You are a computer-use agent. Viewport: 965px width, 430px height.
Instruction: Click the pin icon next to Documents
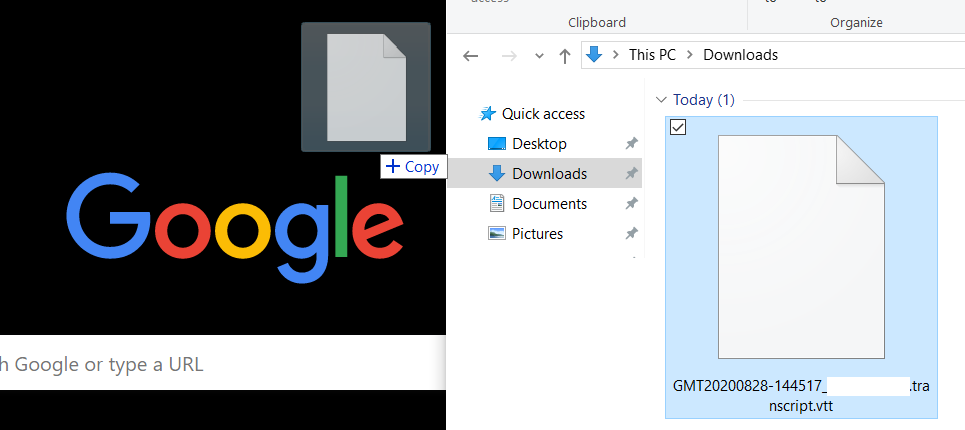click(x=631, y=204)
